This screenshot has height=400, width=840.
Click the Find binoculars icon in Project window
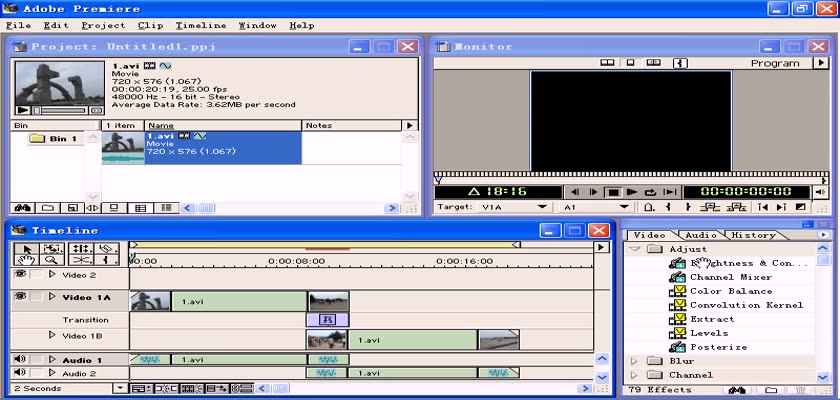pyautogui.click(x=22, y=208)
